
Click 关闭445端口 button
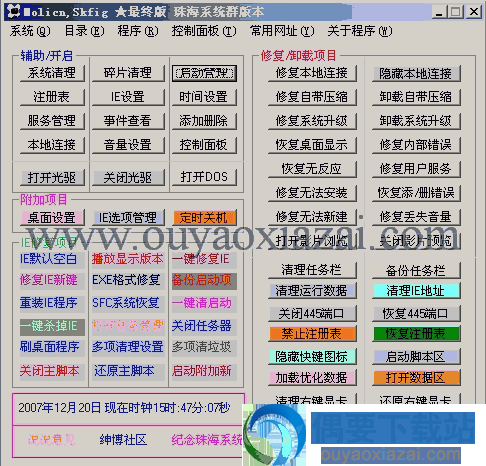pyautogui.click(x=312, y=313)
